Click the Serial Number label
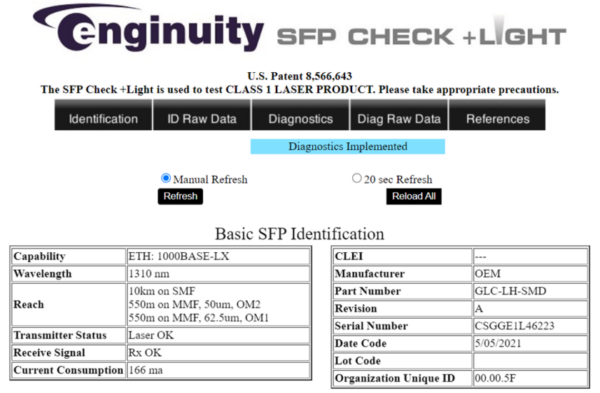This screenshot has width=600, height=393. click(371, 326)
